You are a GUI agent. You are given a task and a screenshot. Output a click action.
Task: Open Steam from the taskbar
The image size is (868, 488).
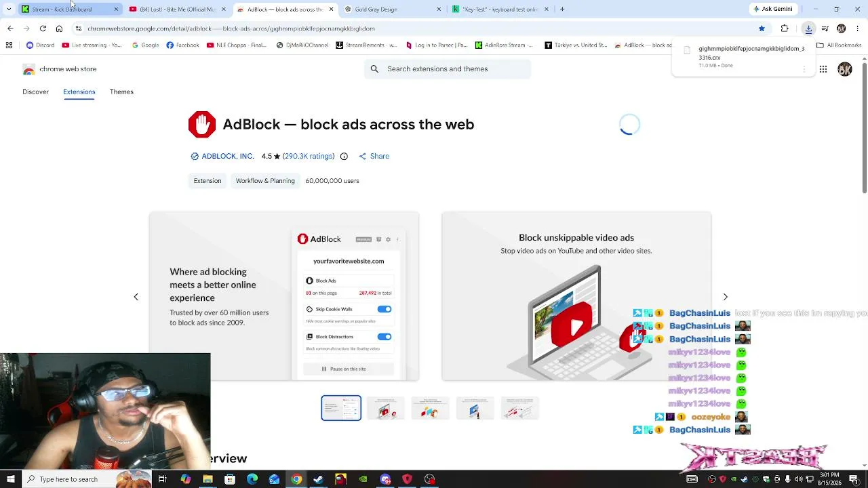point(318,479)
